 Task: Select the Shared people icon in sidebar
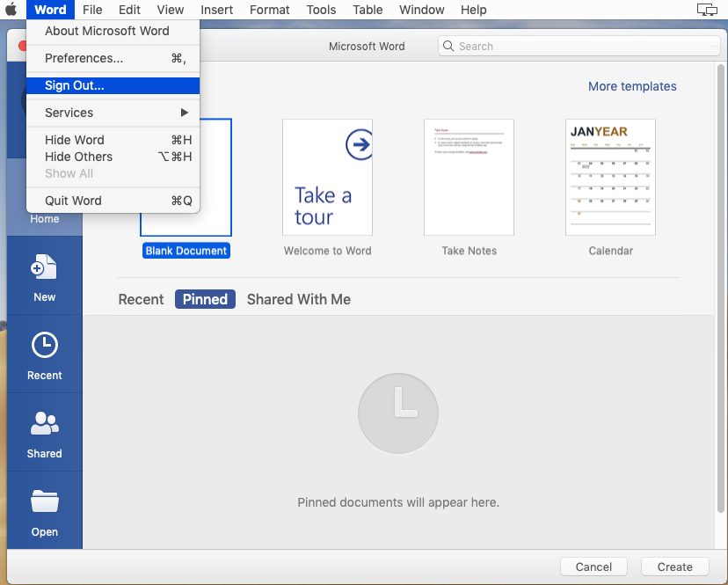(x=45, y=423)
